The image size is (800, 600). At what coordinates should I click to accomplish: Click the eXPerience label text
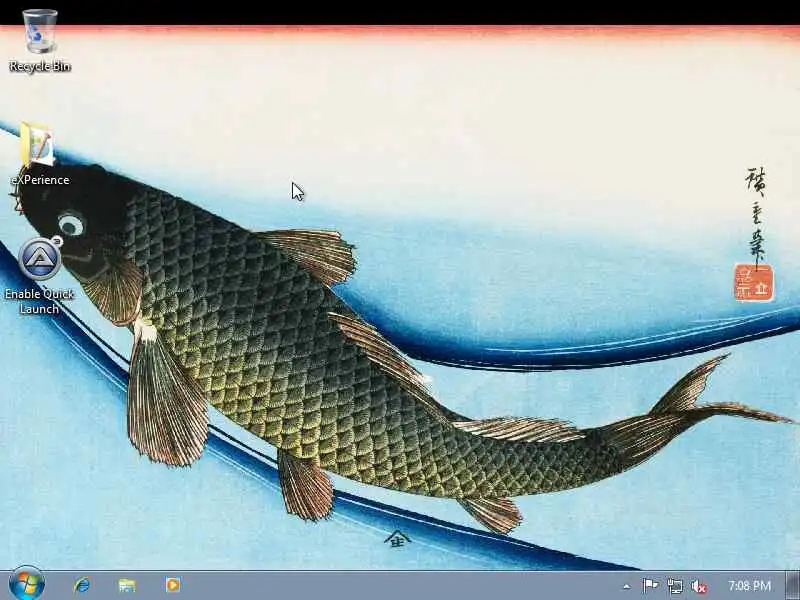coord(40,180)
